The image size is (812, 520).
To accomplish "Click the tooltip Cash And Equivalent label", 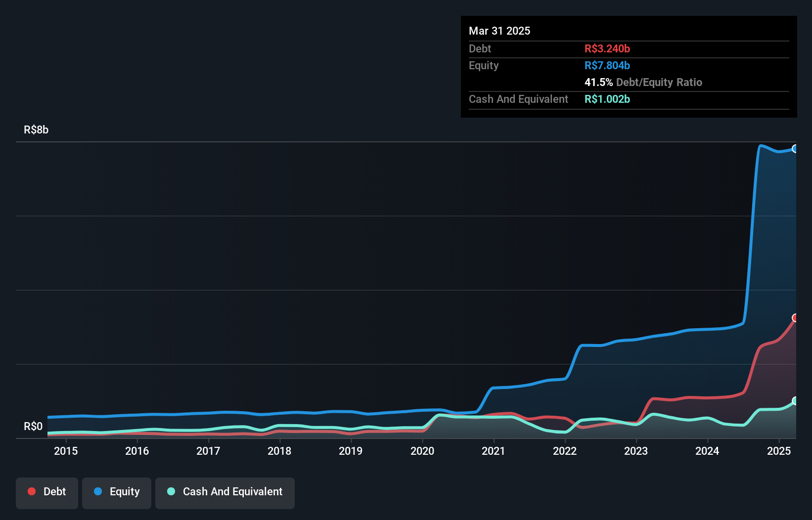I will click(x=519, y=99).
